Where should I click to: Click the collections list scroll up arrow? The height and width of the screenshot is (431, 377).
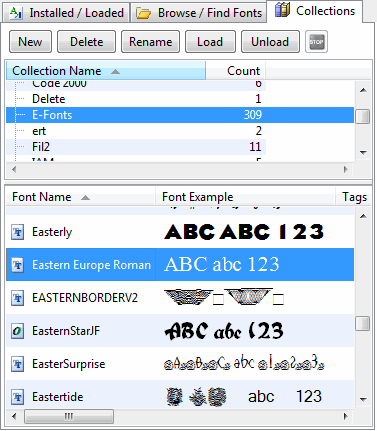[363, 90]
